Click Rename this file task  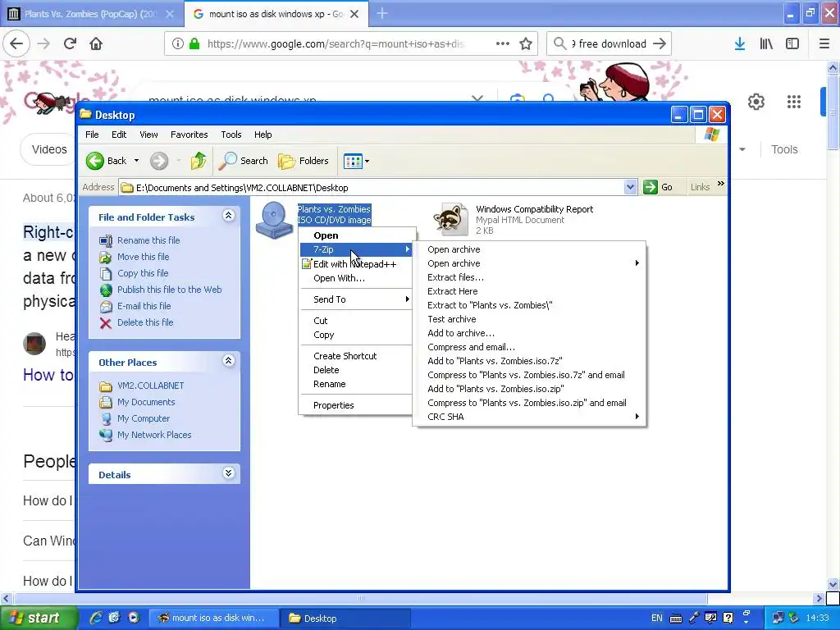(x=148, y=240)
